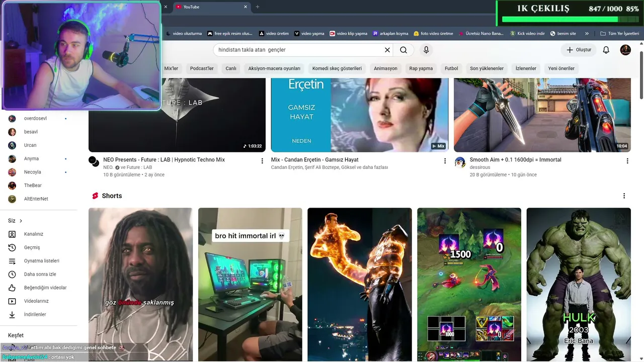The width and height of the screenshot is (644, 362).
Task: Select the Yeni öneriler filter chip
Action: coord(561,68)
